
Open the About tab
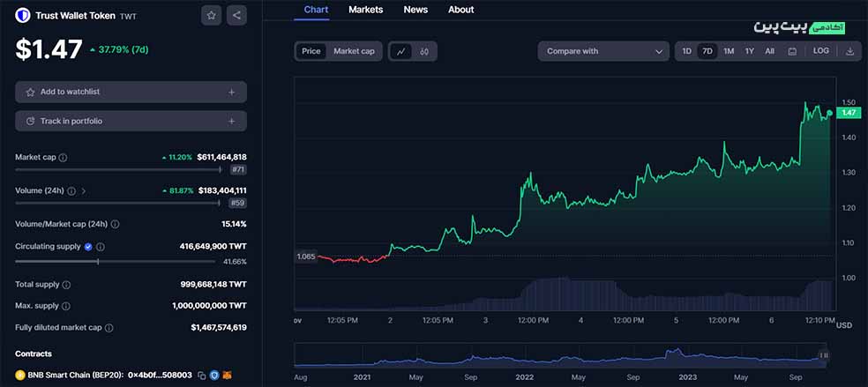coord(460,10)
